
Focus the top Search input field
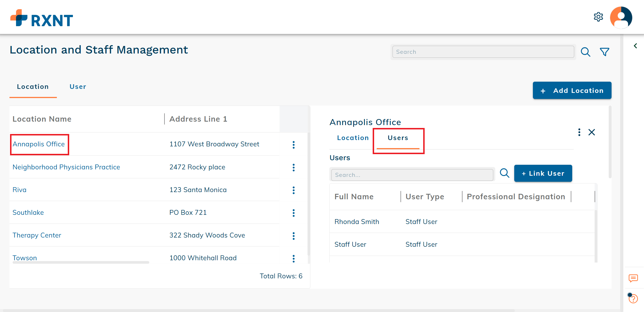[483, 52]
